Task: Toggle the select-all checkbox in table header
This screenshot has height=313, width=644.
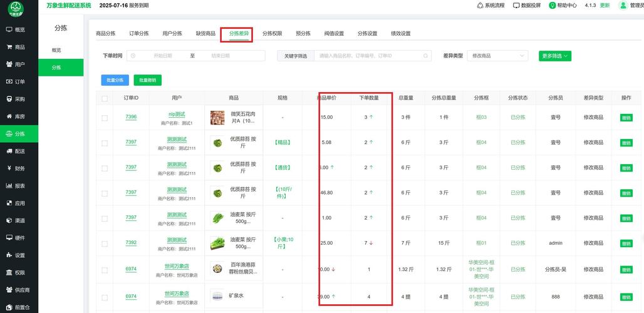Action: [x=105, y=98]
